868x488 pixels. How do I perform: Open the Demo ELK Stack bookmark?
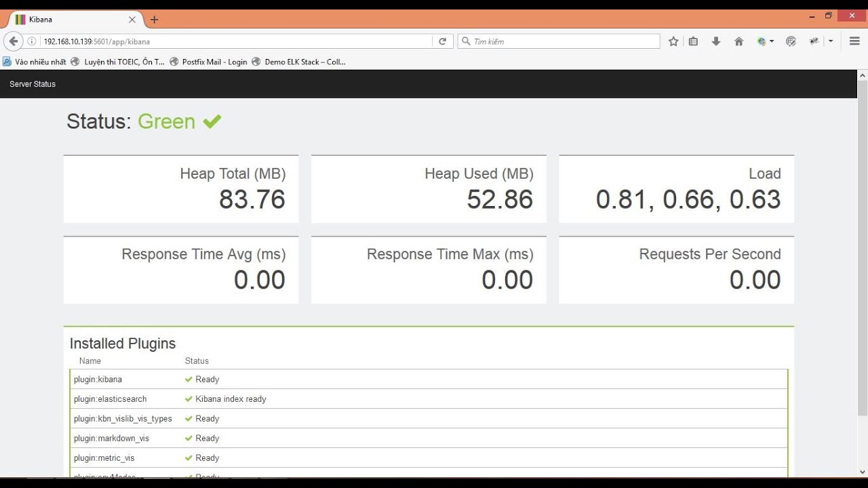(x=298, y=62)
